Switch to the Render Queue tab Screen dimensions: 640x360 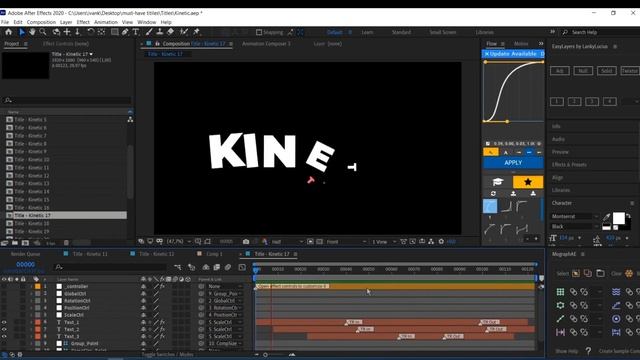[25, 254]
